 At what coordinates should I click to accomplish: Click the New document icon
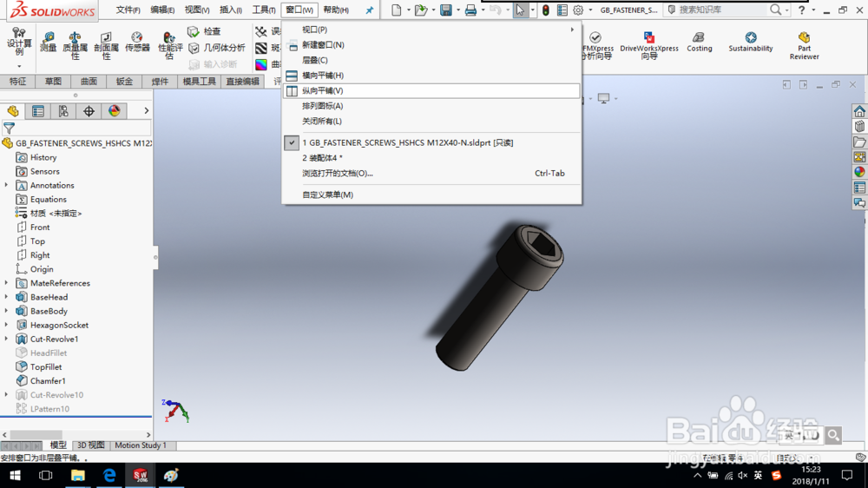coord(397,10)
